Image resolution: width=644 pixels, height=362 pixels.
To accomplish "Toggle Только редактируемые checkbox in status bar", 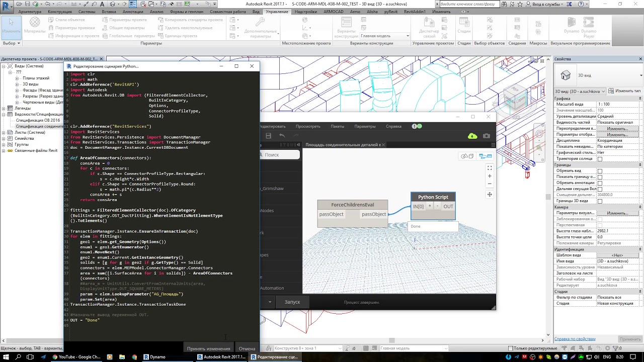I will click(511, 348).
